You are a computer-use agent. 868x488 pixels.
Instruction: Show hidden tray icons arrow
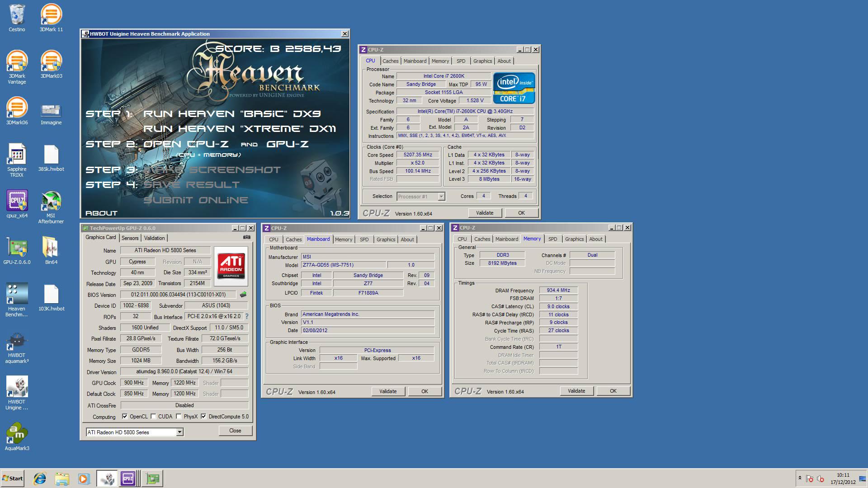click(x=800, y=478)
